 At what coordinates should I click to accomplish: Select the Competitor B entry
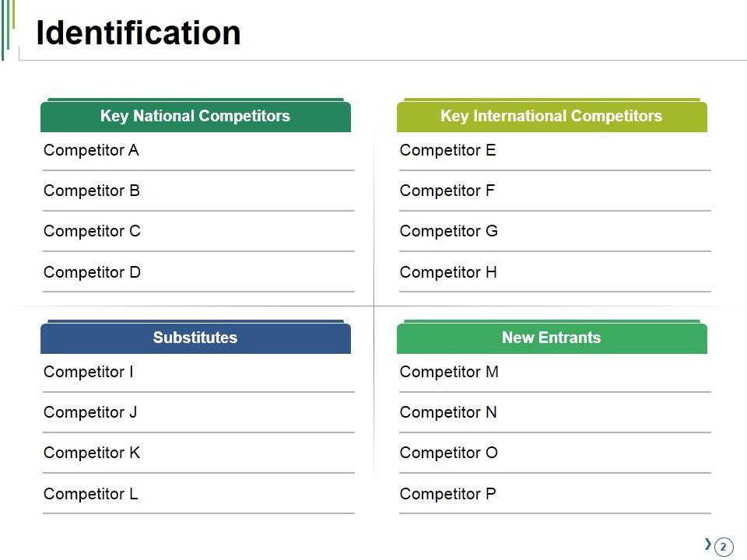92,191
